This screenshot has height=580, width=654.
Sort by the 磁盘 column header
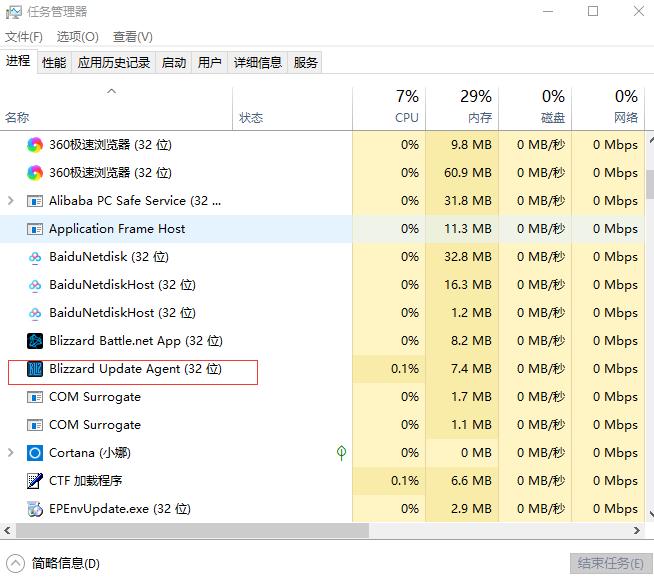535,108
